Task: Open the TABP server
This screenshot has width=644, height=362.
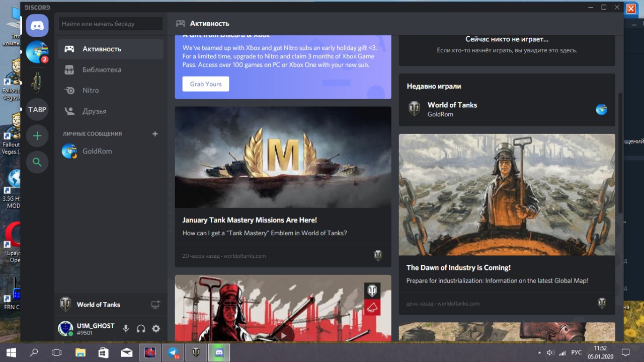Action: point(37,109)
